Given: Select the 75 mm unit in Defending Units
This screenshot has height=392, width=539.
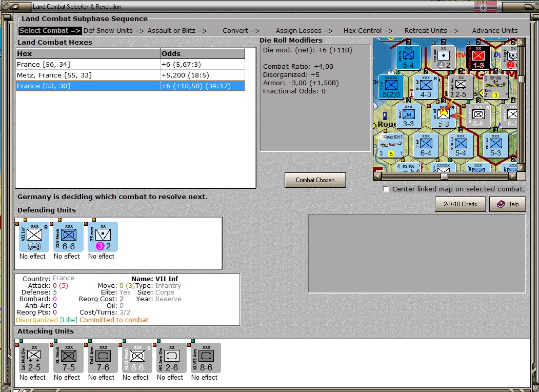Looking at the screenshot, I should (x=103, y=237).
